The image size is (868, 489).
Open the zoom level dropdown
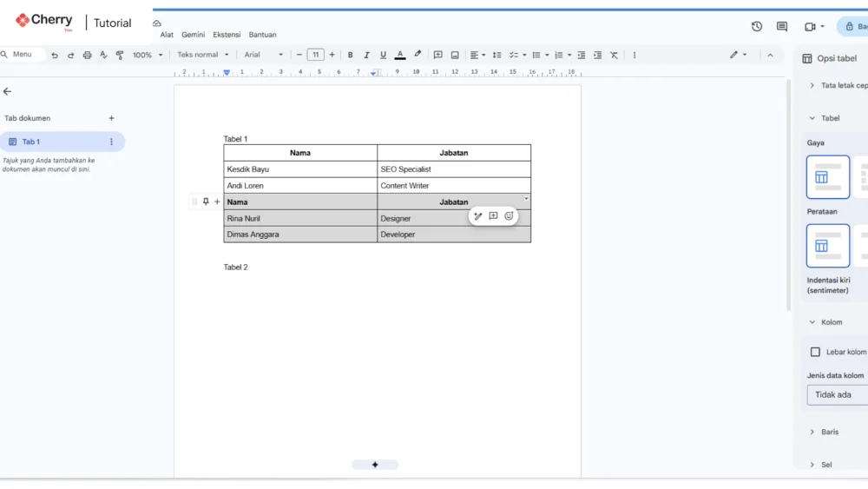pos(148,55)
